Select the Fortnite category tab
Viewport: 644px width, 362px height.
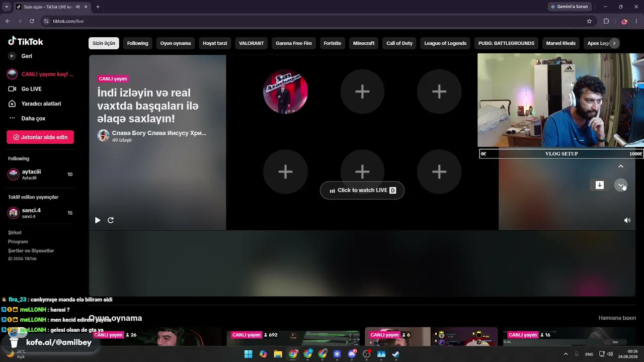click(x=333, y=43)
